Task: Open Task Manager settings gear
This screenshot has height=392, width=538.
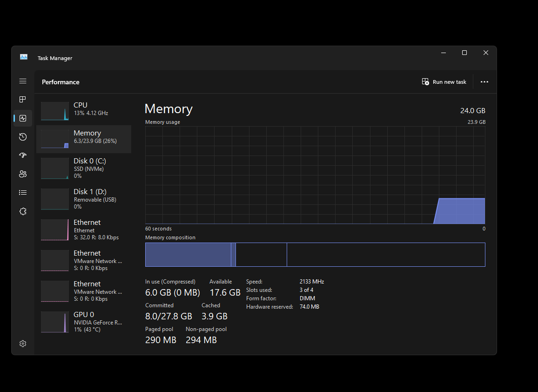Action: pos(23,344)
